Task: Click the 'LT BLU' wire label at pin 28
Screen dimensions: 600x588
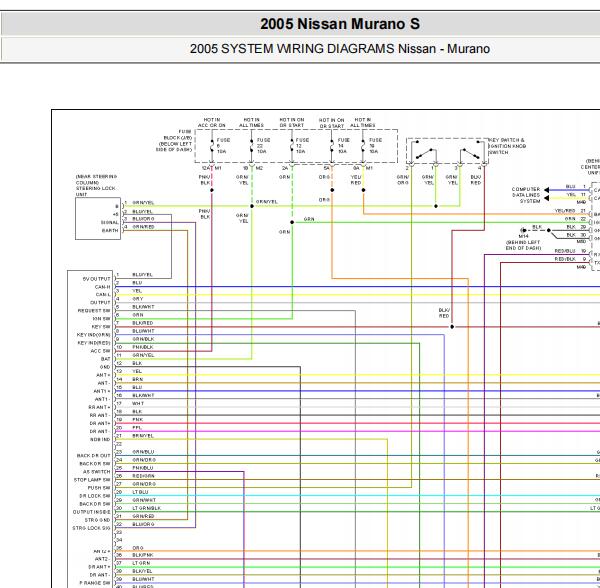Action: click(x=140, y=492)
